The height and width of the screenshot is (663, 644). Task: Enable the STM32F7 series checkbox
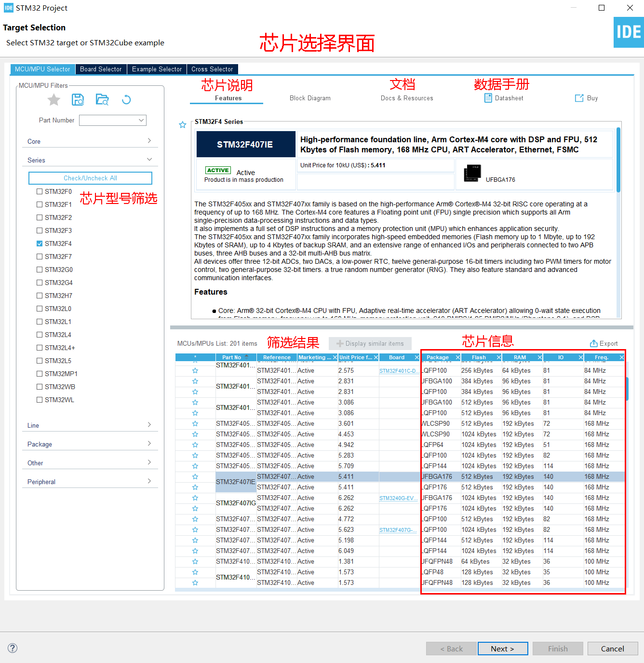tap(40, 257)
